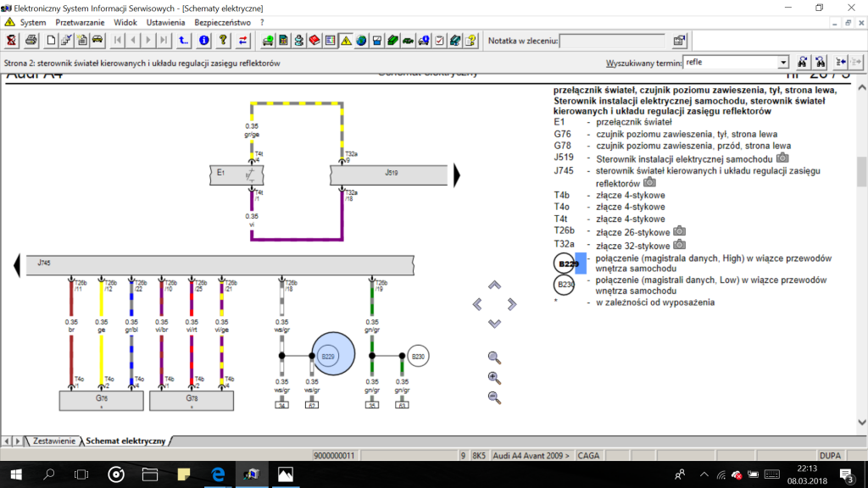The width and height of the screenshot is (868, 488).
Task: Pan diagram down with arrow control
Action: [494, 323]
